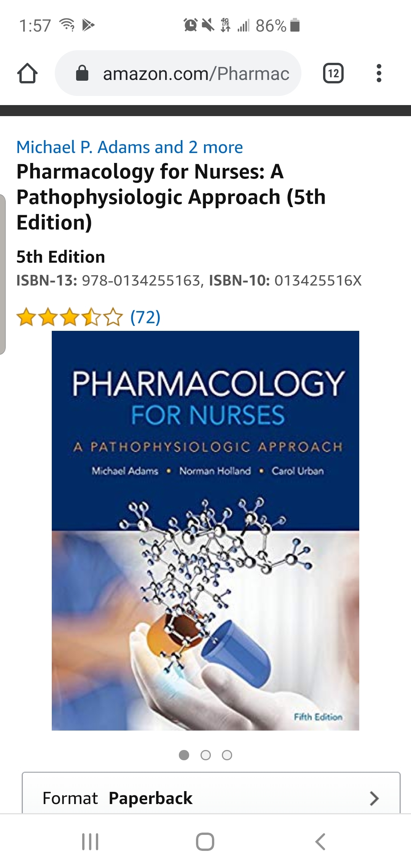Tap the Android back navigation arrow
Image resolution: width=411 pixels, height=868 pixels.
click(320, 841)
